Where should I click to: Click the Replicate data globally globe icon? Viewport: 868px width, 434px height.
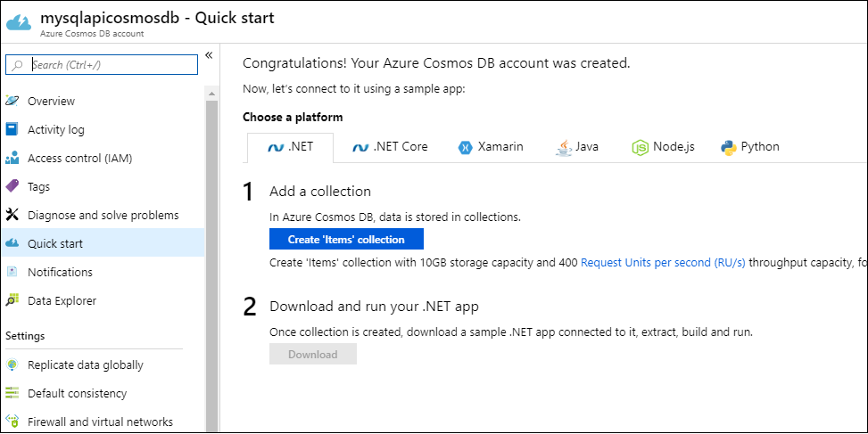[12, 364]
